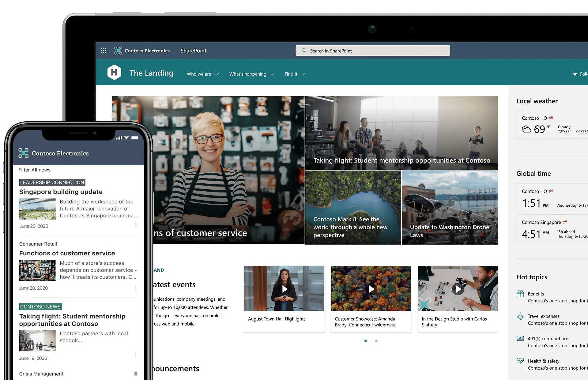Viewport: 588px width, 380px height.
Task: Open ellipsis menu on Functions of customer service
Action: click(136, 288)
